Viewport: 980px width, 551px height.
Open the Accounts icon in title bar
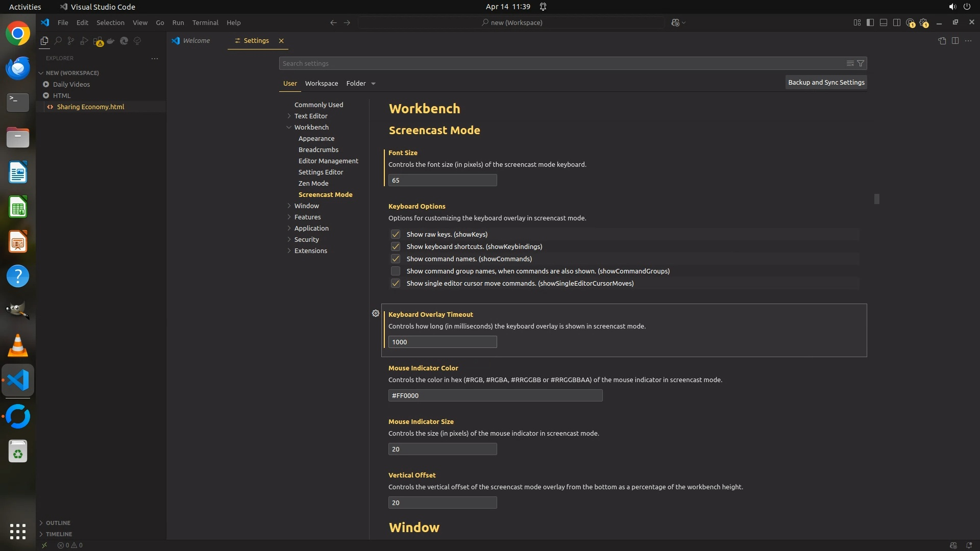910,22
